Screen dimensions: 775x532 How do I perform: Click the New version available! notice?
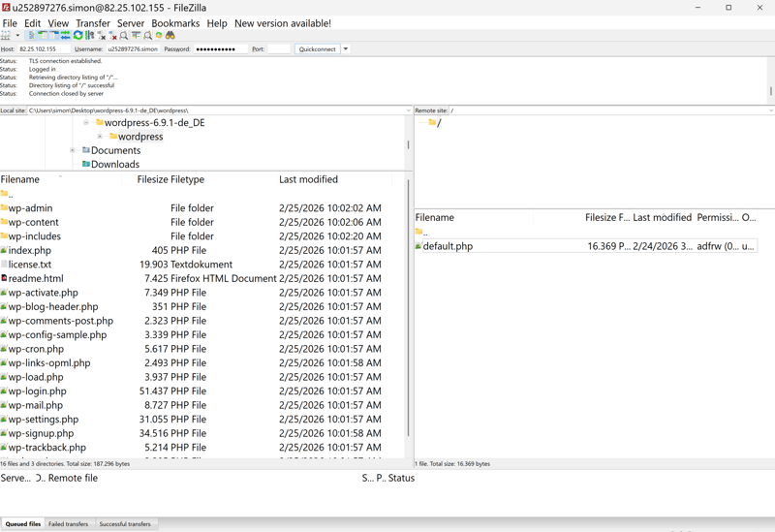(x=282, y=23)
